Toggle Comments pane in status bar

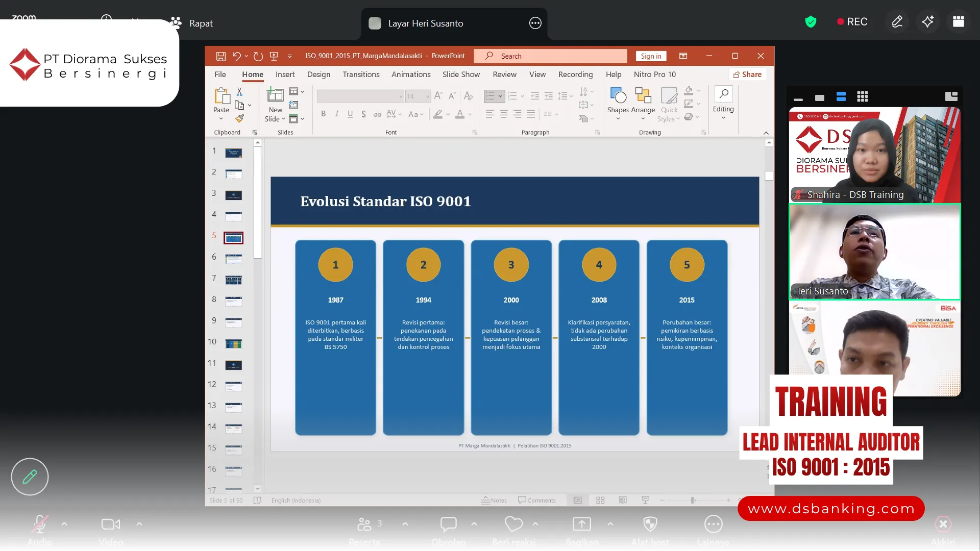537,500
